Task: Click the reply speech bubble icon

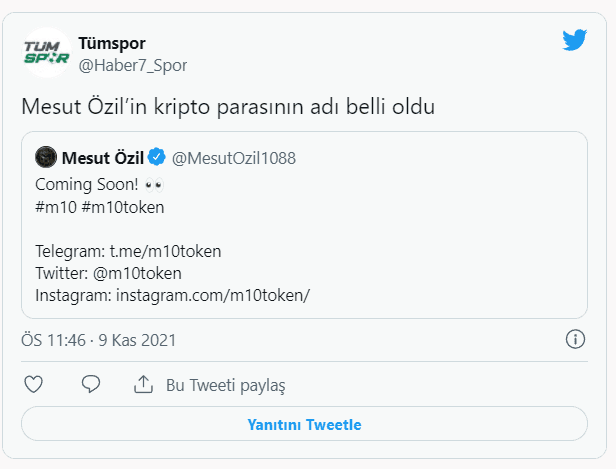Action: (91, 384)
